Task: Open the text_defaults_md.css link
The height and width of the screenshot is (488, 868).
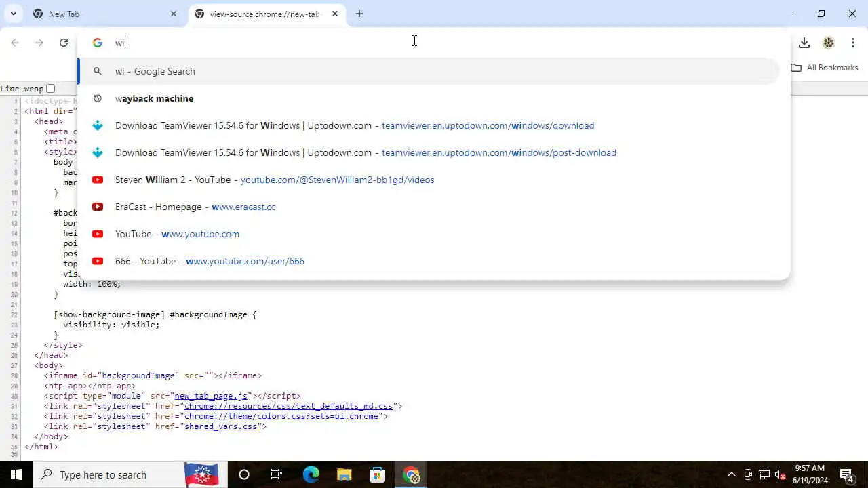Action: (289, 406)
